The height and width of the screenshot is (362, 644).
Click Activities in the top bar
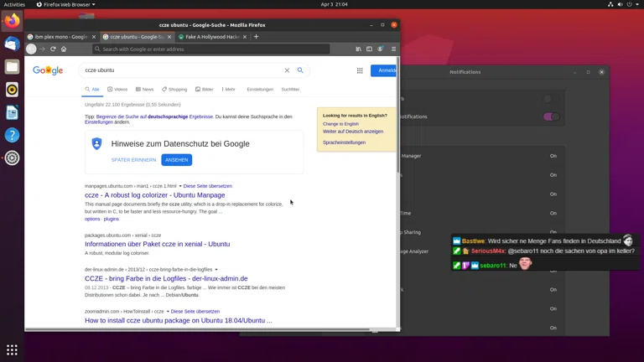click(14, 4)
